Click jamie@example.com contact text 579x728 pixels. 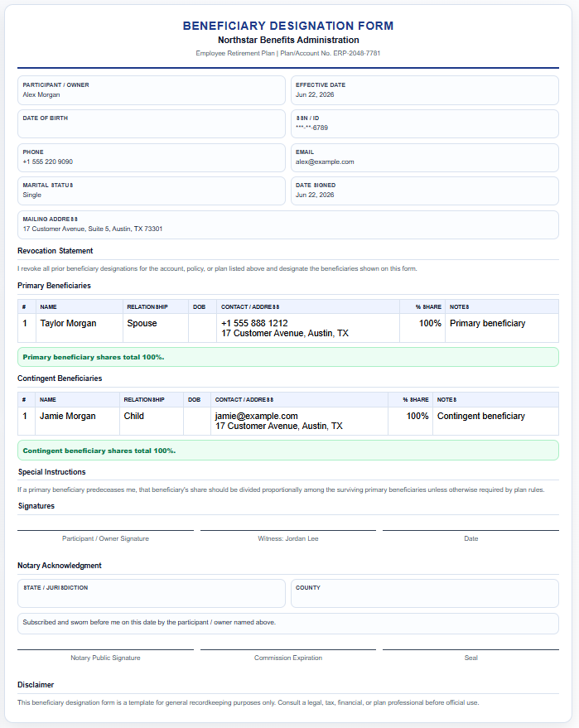click(x=256, y=416)
